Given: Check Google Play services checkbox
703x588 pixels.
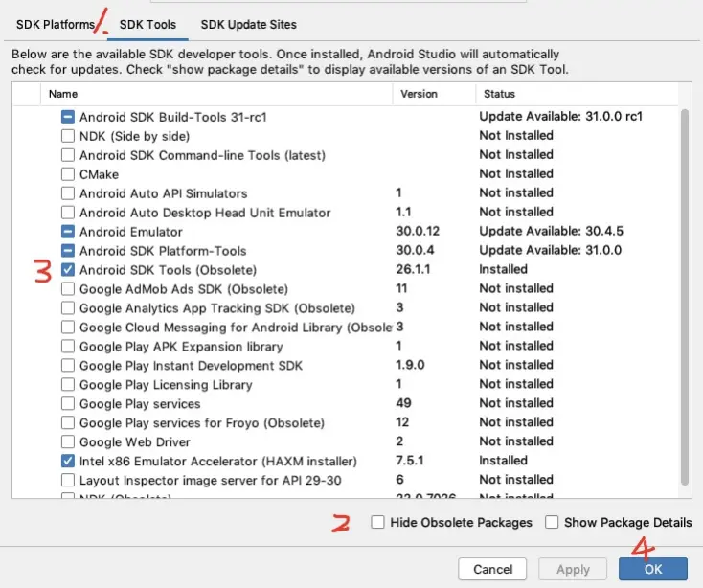Looking at the screenshot, I should (68, 404).
